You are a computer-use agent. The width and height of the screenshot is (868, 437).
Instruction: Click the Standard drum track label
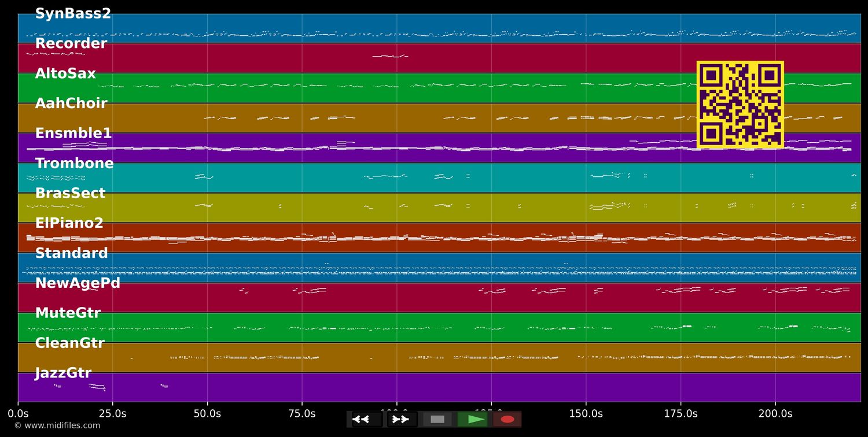coord(72,254)
